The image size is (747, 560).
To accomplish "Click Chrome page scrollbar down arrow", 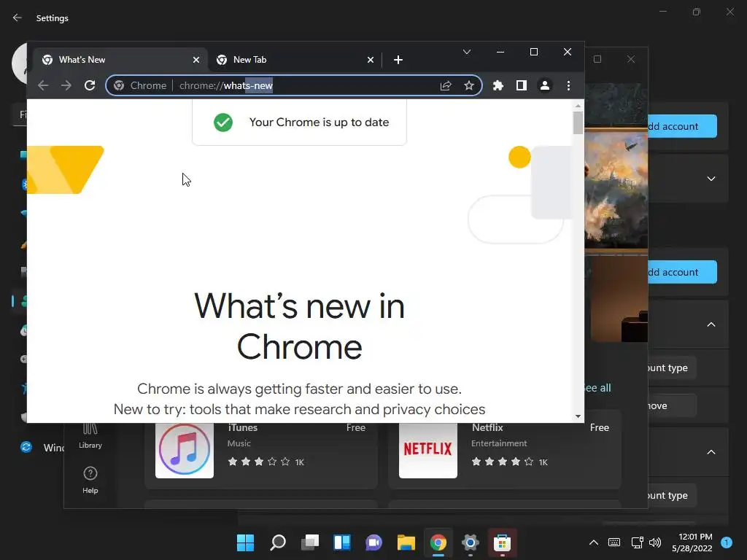I will click(x=578, y=416).
